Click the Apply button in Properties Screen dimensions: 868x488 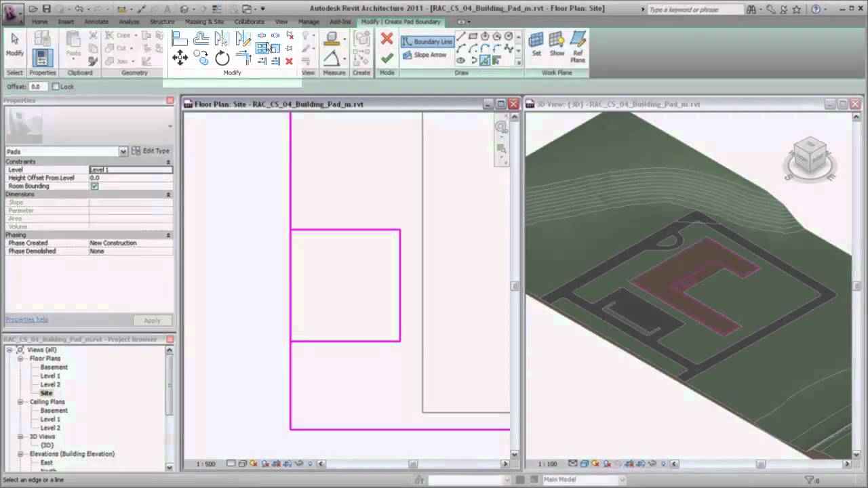152,321
